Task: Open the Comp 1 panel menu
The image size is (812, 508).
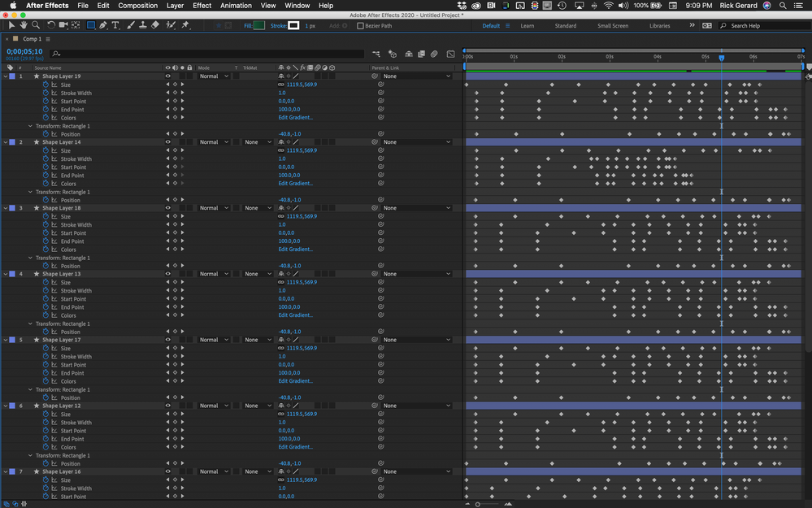Action: click(x=48, y=39)
